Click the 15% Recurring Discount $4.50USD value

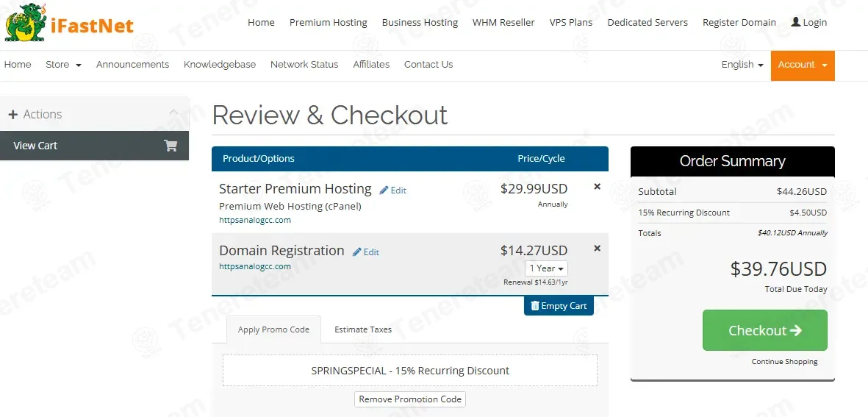point(808,213)
